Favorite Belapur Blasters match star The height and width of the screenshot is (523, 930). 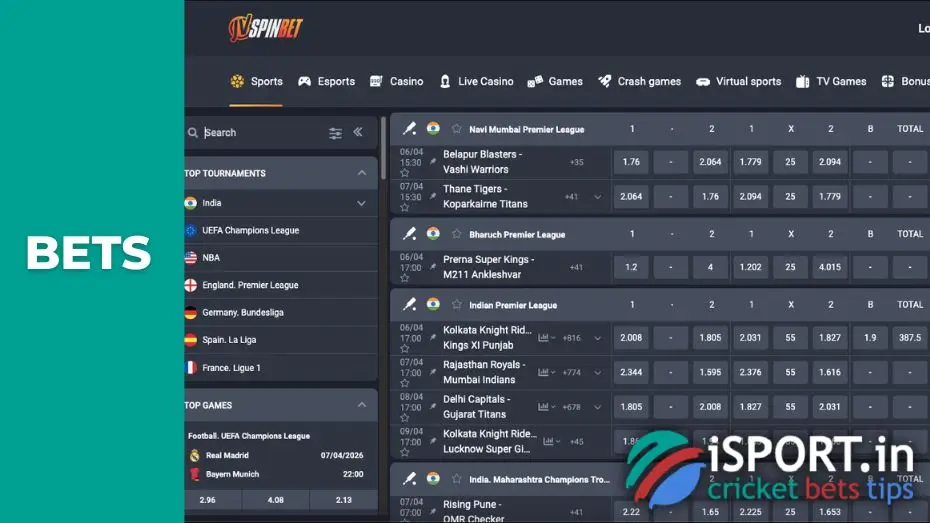coord(405,173)
